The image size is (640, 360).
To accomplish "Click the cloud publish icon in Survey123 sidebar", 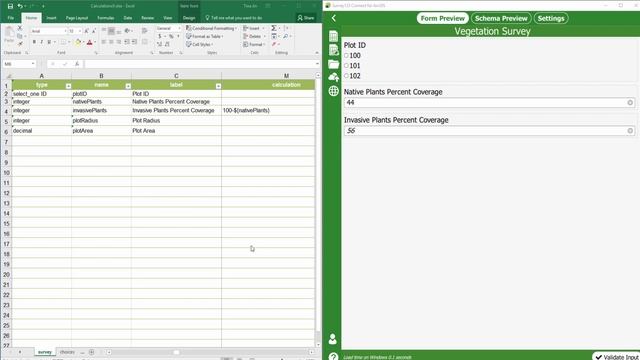I will coord(333,77).
